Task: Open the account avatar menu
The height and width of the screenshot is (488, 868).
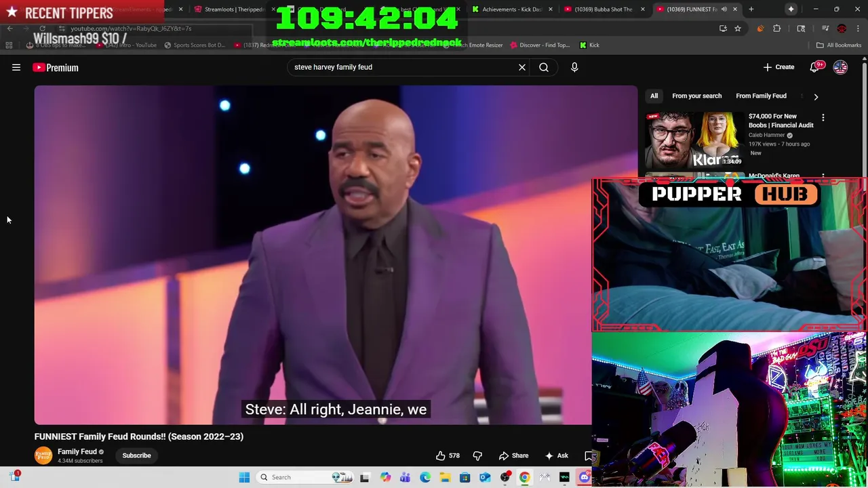Action: coord(840,67)
